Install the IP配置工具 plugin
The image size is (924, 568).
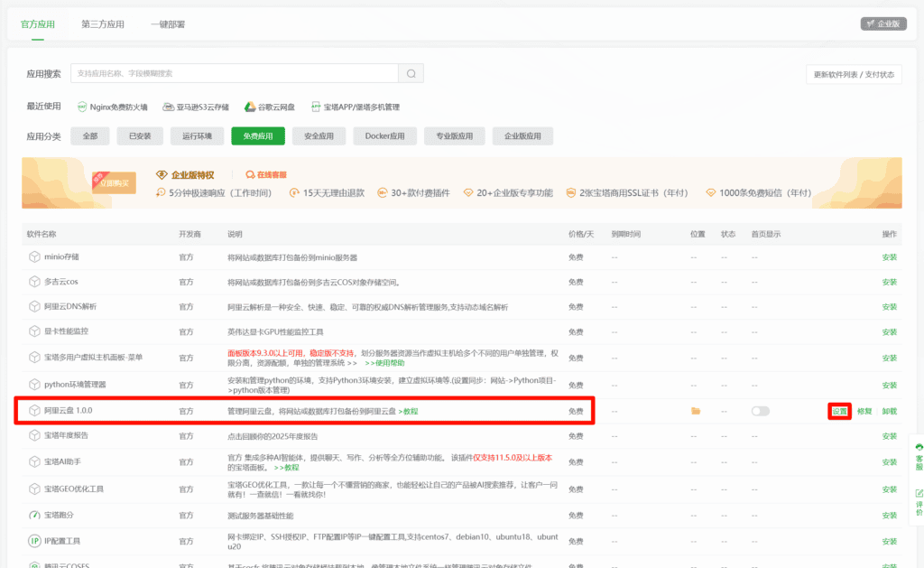click(x=889, y=541)
